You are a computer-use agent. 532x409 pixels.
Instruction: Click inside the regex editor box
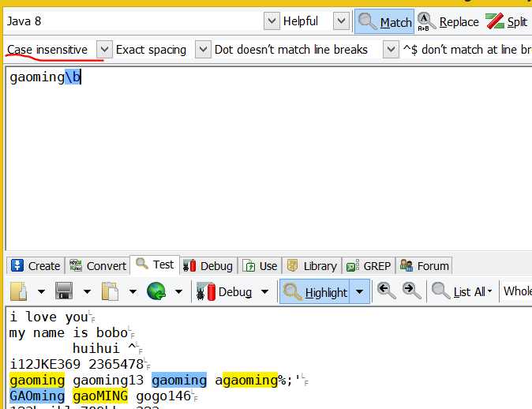pos(268,159)
